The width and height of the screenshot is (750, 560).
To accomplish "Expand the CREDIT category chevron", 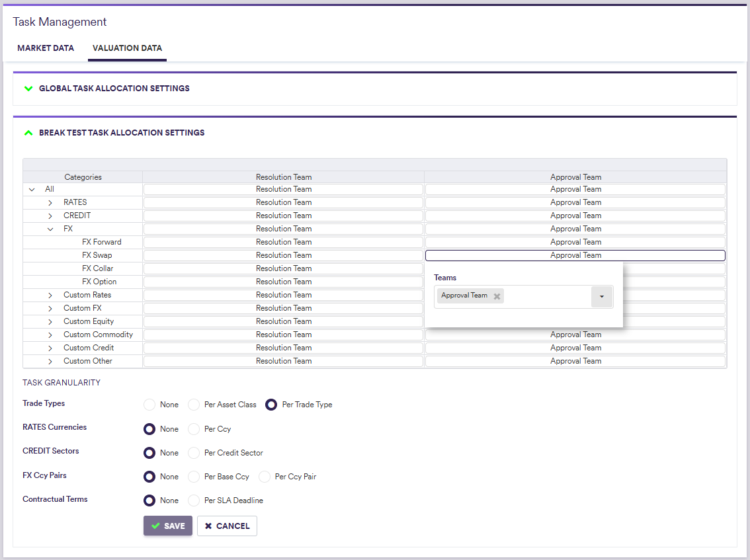I will click(x=50, y=216).
